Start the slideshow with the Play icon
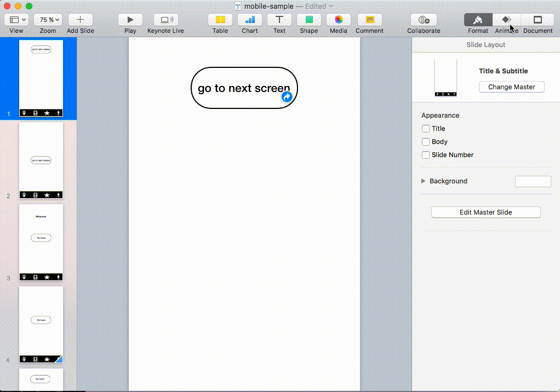 (130, 20)
